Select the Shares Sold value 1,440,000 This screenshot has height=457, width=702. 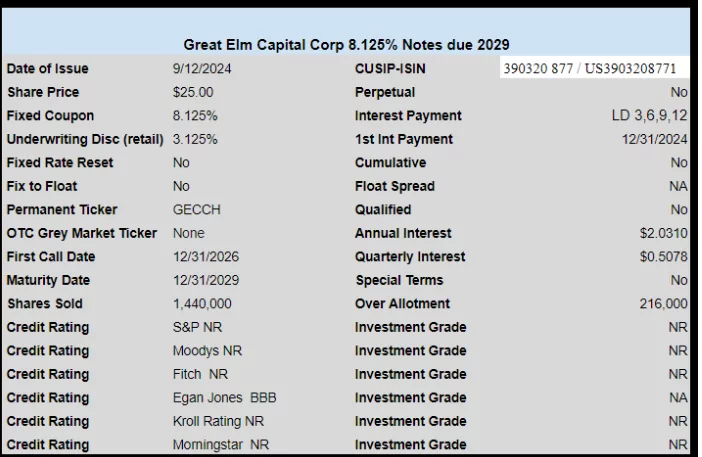tap(202, 303)
